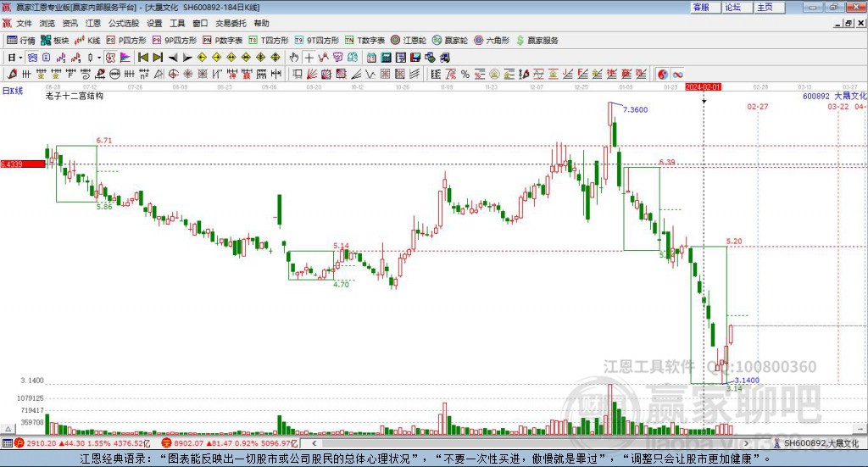Image resolution: width=868 pixels, height=467 pixels.
Task: Open the T四方形 time square tool
Action: point(269,41)
